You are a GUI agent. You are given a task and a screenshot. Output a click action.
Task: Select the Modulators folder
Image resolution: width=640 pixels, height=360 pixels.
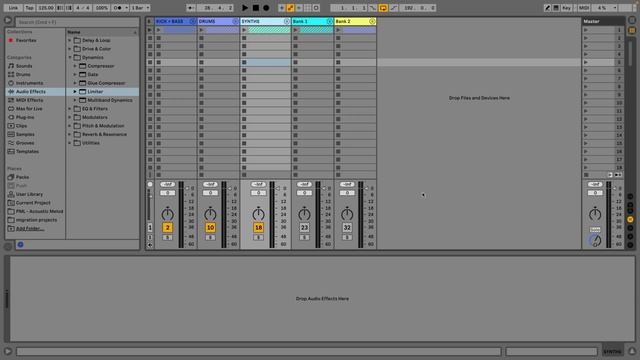(95, 117)
